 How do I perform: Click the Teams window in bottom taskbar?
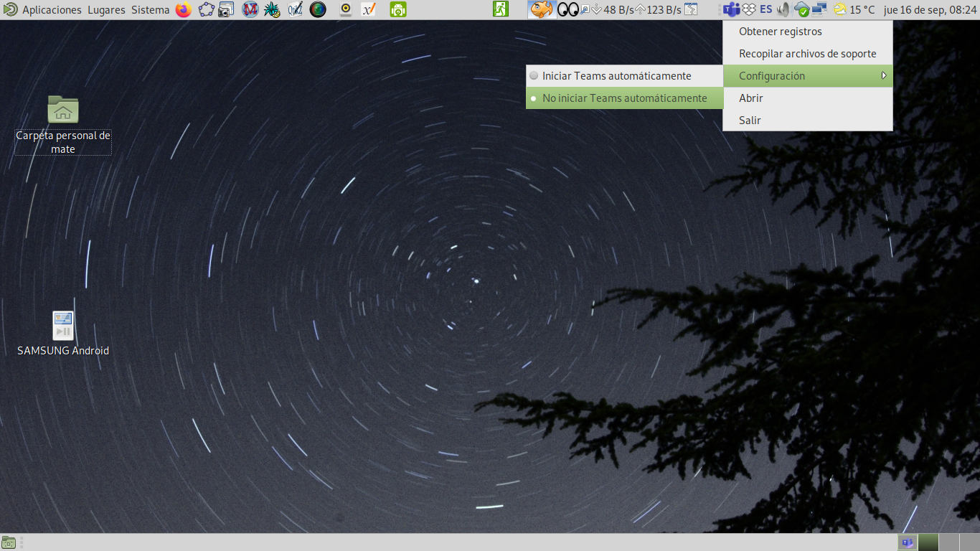click(x=908, y=542)
